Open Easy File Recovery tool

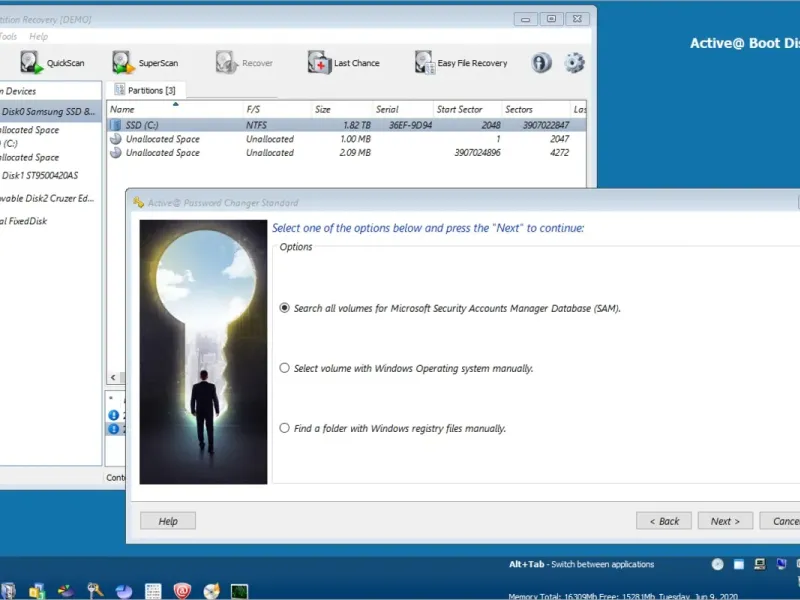[x=461, y=63]
